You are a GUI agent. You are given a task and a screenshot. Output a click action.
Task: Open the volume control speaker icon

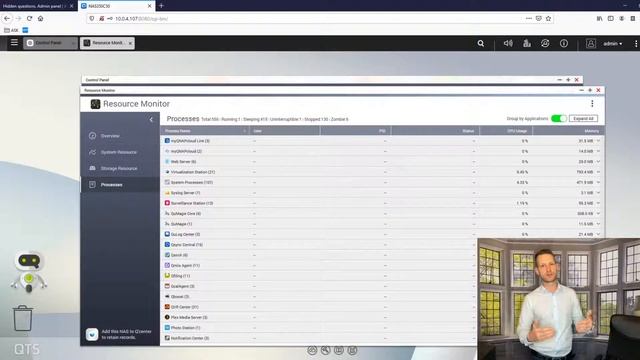coord(508,43)
